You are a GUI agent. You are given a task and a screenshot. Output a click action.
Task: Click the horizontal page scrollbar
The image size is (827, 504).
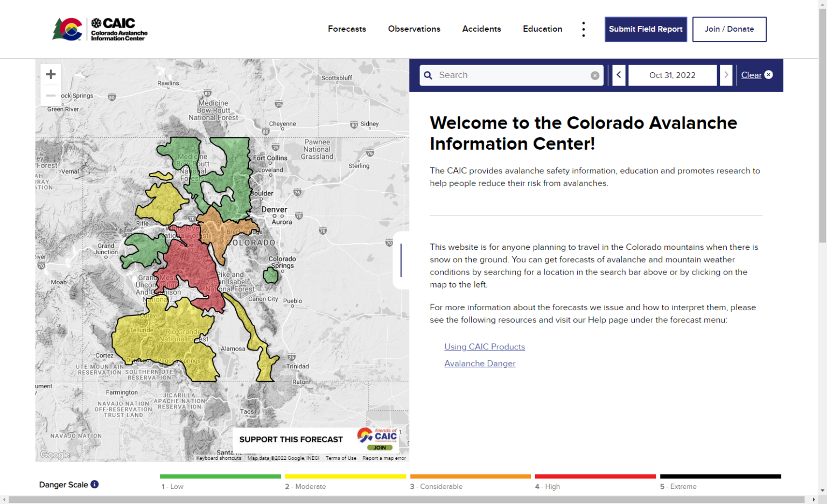pos(407,500)
